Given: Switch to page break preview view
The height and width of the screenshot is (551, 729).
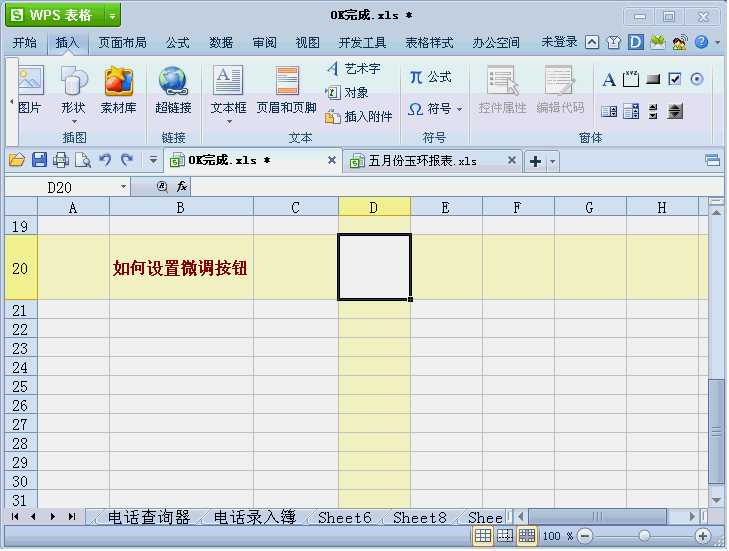Looking at the screenshot, I should tap(505, 536).
